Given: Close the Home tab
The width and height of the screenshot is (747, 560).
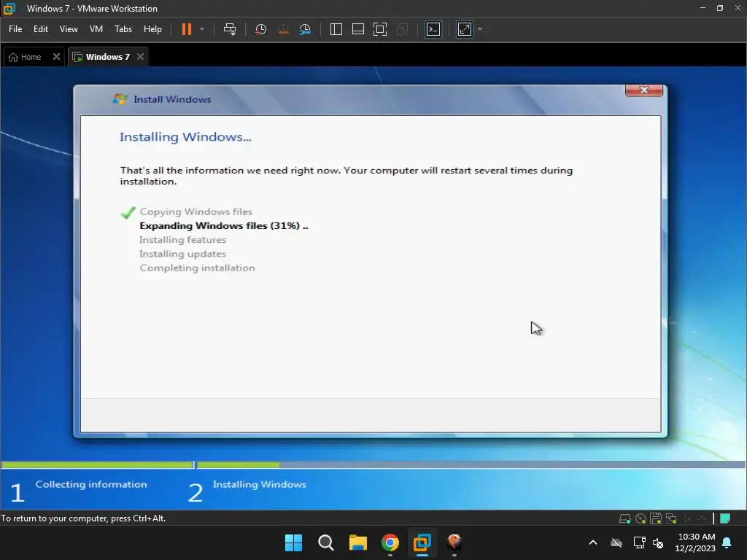Looking at the screenshot, I should (x=56, y=57).
